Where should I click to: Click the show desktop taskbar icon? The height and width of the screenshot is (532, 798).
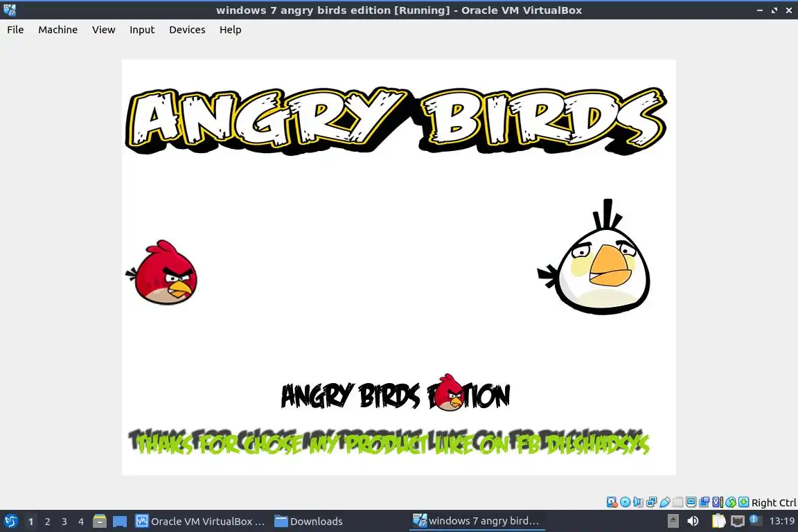(120, 522)
